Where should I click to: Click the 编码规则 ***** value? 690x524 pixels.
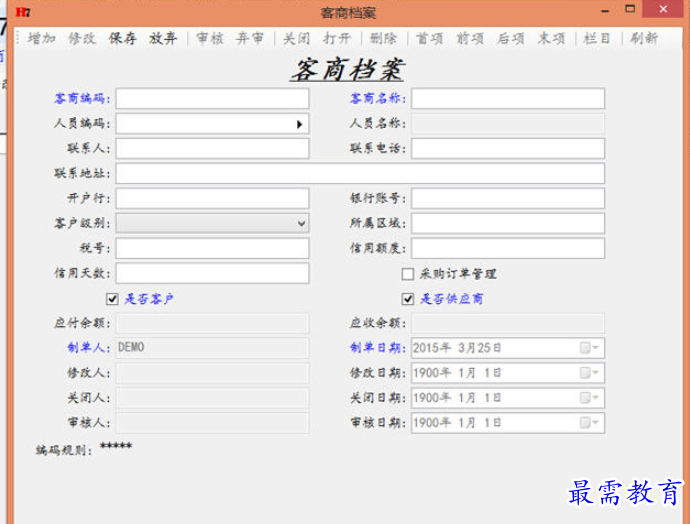pos(116,447)
